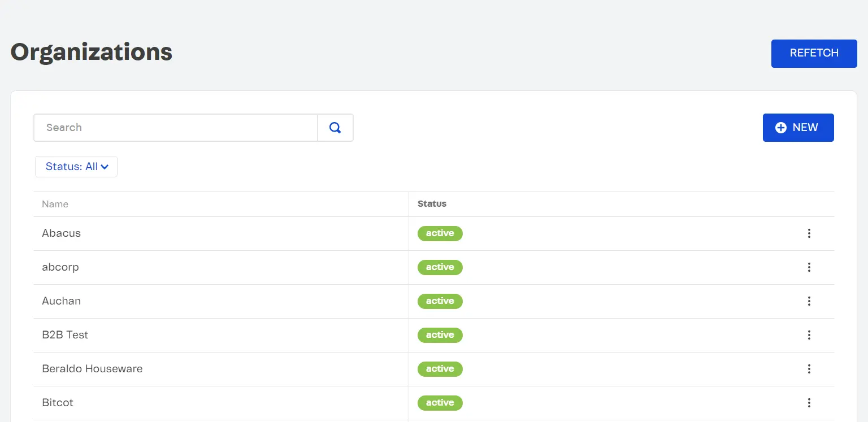868x422 pixels.
Task: Click the search magnifier icon
Action: (x=335, y=128)
